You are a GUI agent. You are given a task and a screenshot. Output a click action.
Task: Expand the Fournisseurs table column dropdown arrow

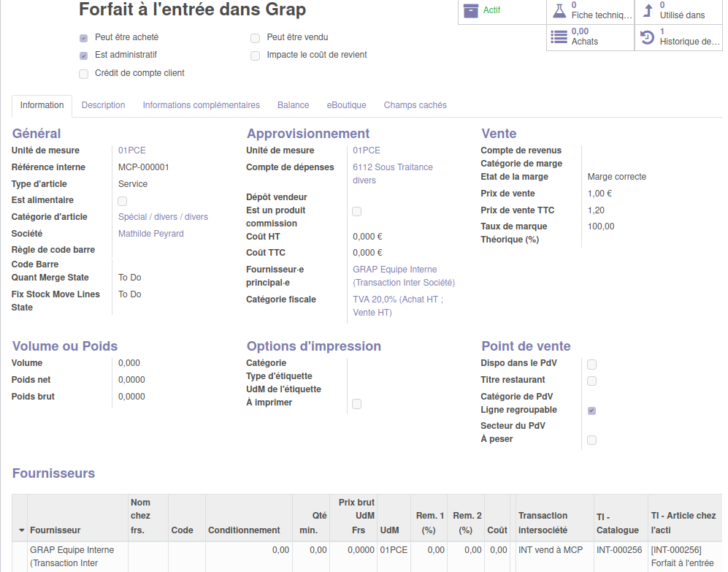coord(21,530)
